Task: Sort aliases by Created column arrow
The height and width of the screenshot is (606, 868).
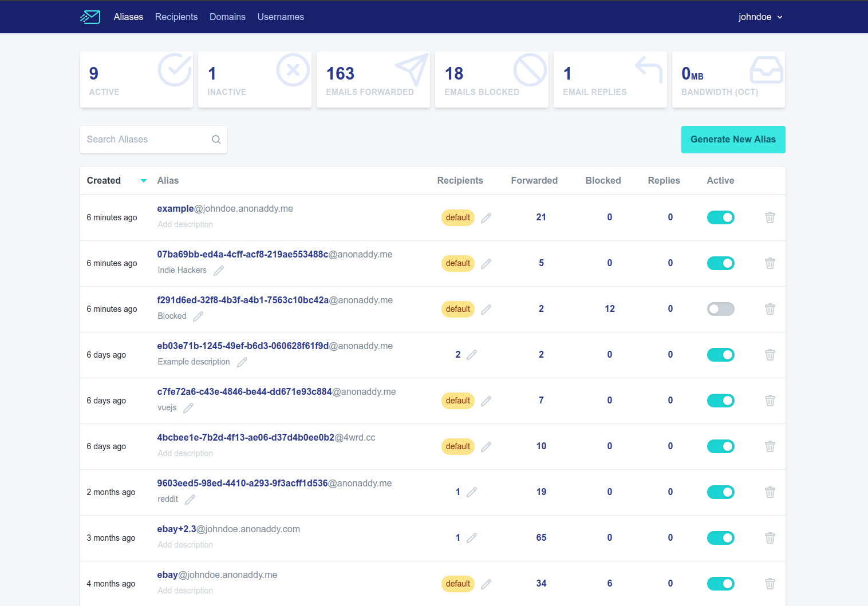Action: click(x=144, y=181)
